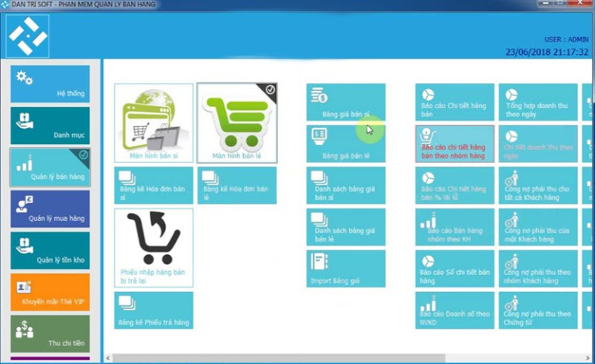Screen dimensions: 595x364
Task: Open Quản lý tồn kho module
Action: coord(50,250)
